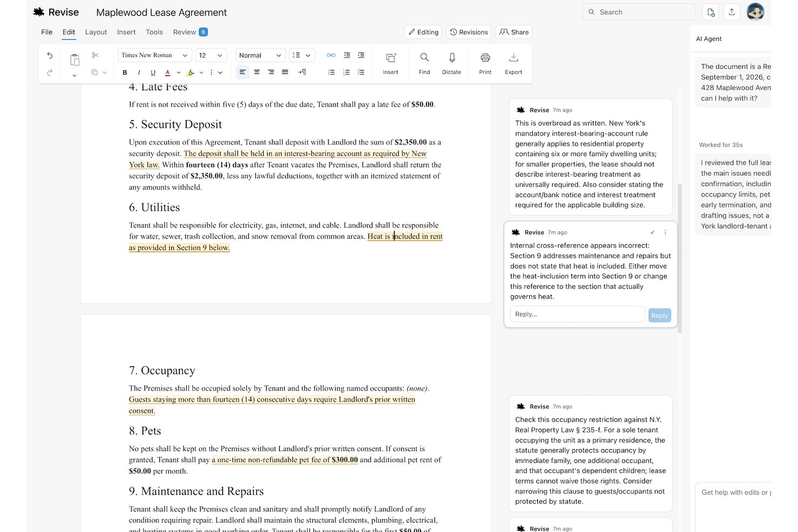Image resolution: width=798 pixels, height=532 pixels.
Task: Print the document
Action: click(x=485, y=64)
